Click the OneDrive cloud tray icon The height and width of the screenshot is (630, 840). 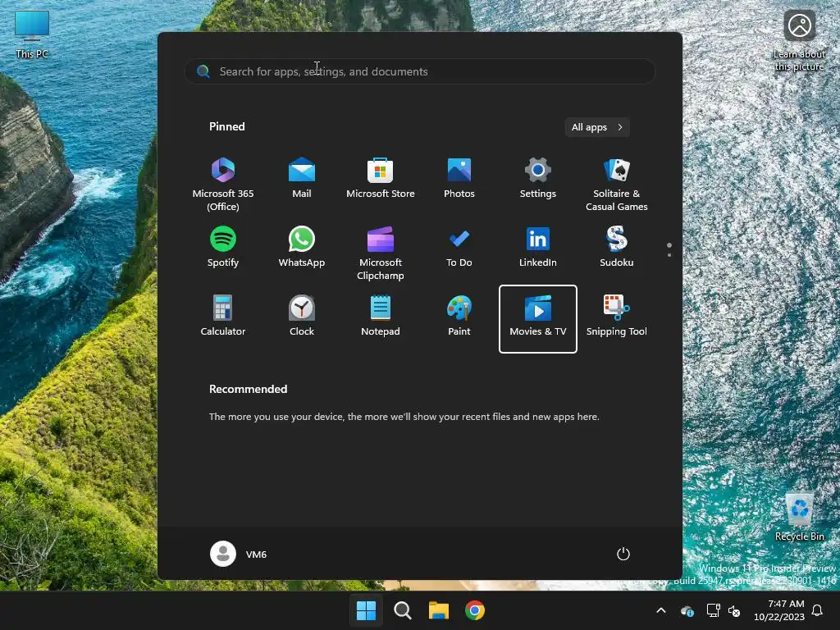click(x=687, y=610)
